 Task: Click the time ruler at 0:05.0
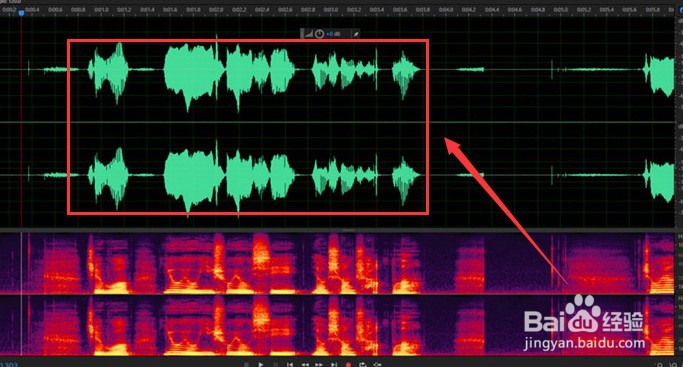(x=561, y=10)
